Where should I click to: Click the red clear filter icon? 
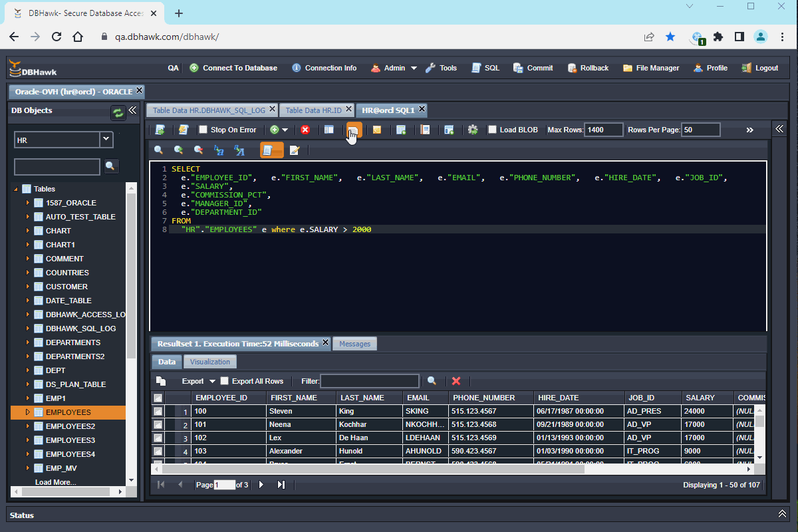pyautogui.click(x=456, y=381)
